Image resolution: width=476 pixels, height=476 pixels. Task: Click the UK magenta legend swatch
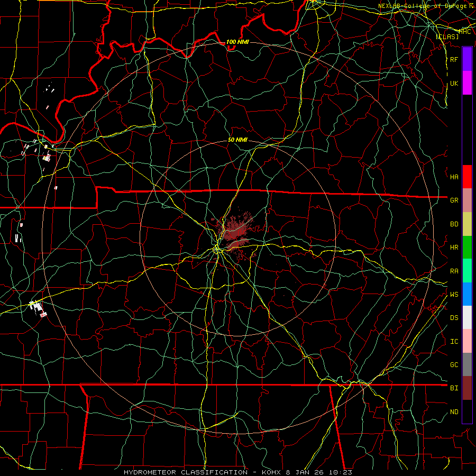click(467, 83)
